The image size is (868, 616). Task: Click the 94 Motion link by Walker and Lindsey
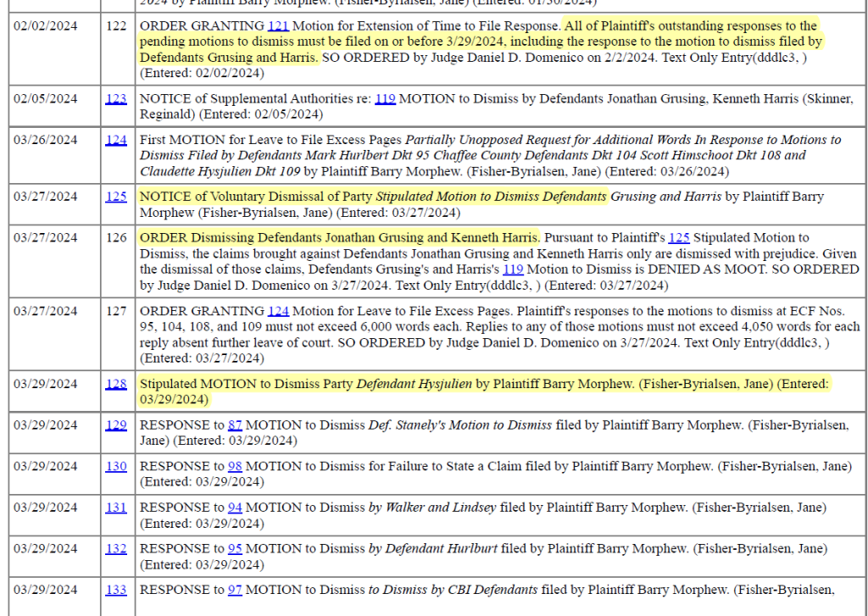(x=235, y=508)
